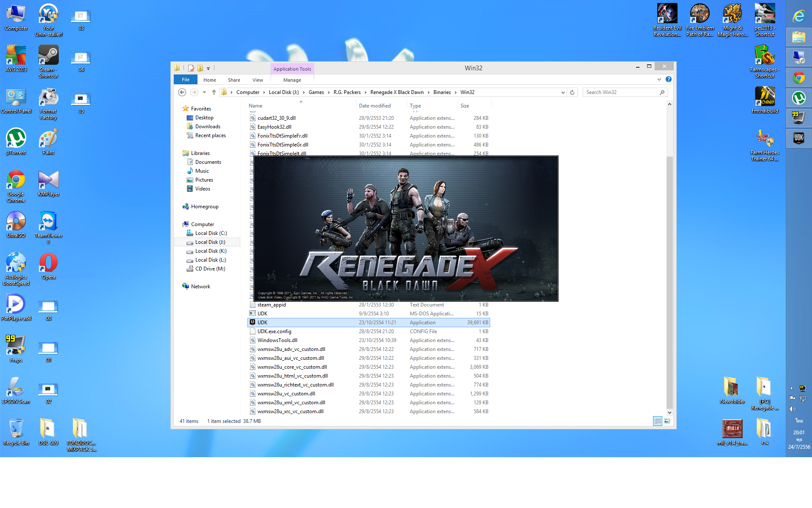Sort files by Date modified column
The height and width of the screenshot is (508, 812).
click(375, 106)
